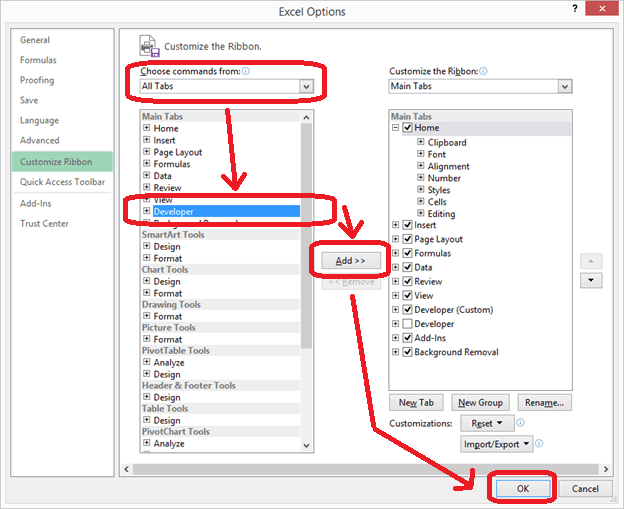The height and width of the screenshot is (509, 624).
Task: Open the Customize the Ribbon Main Tabs dropdown
Action: [565, 86]
